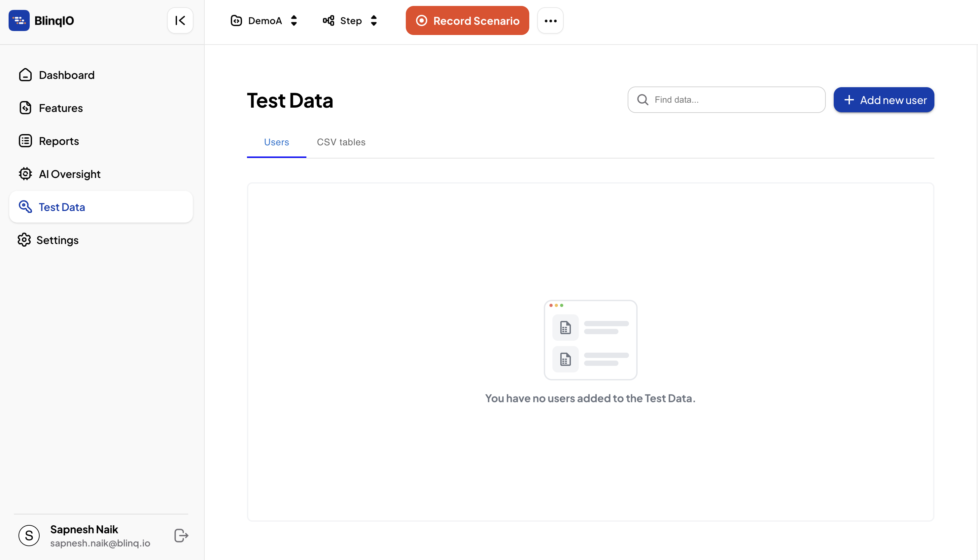Click the BlinqIO logo icon
The image size is (978, 560).
click(x=19, y=20)
